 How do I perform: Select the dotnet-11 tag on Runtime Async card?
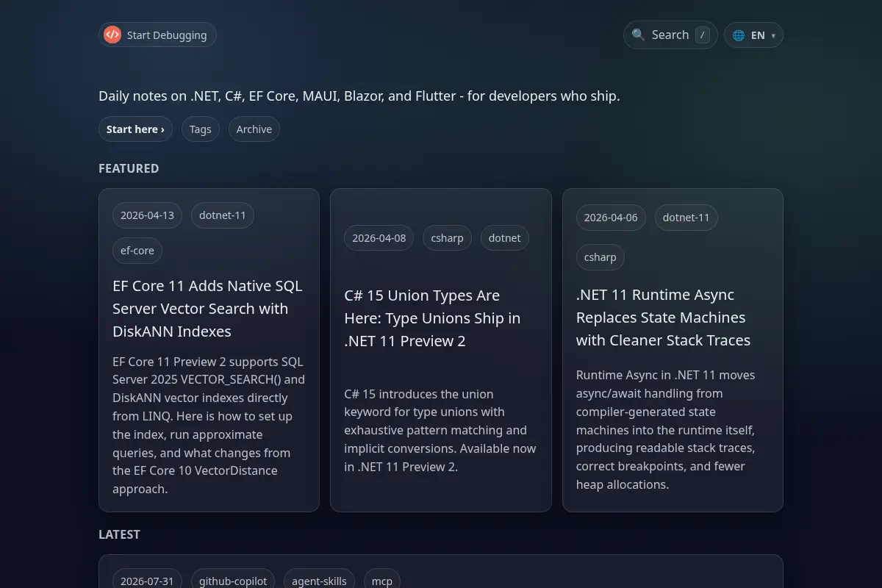[686, 218]
